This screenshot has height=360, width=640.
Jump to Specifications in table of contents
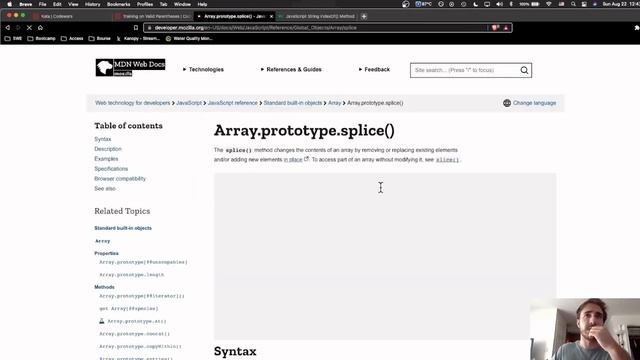[x=111, y=169]
